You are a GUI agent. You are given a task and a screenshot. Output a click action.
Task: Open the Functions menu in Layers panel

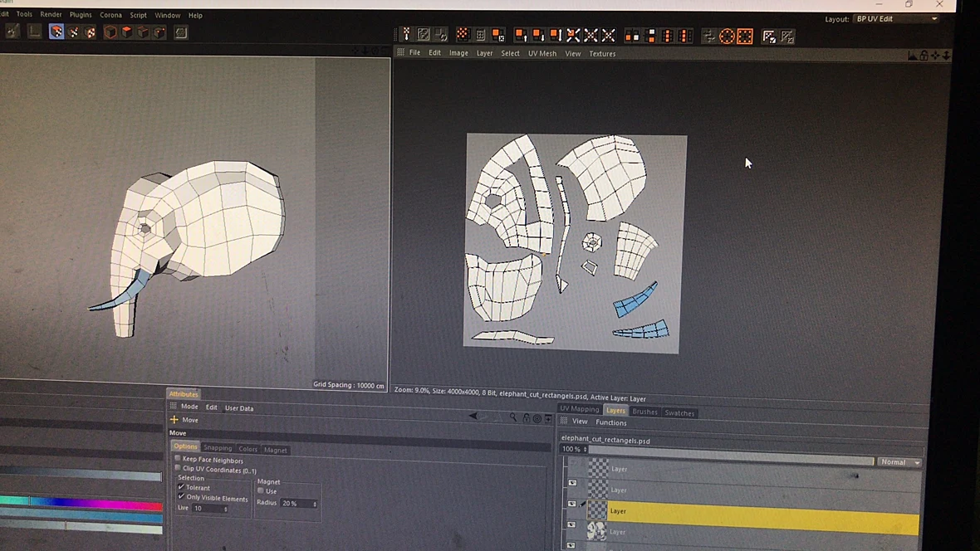click(x=610, y=423)
